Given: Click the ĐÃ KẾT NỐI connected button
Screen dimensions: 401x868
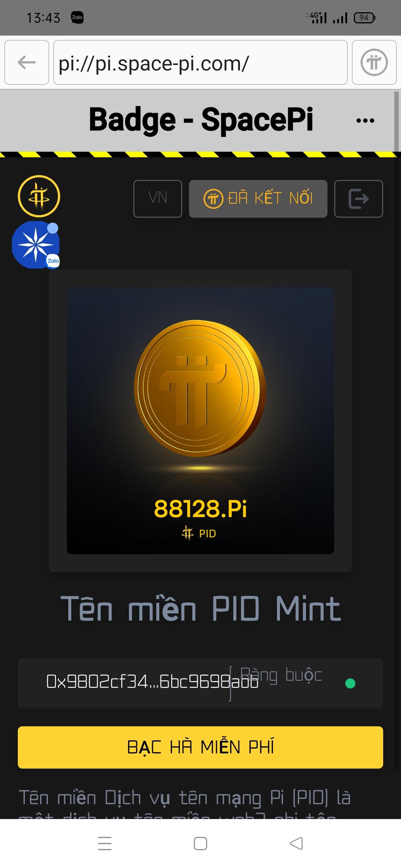Looking at the screenshot, I should coord(258,198).
